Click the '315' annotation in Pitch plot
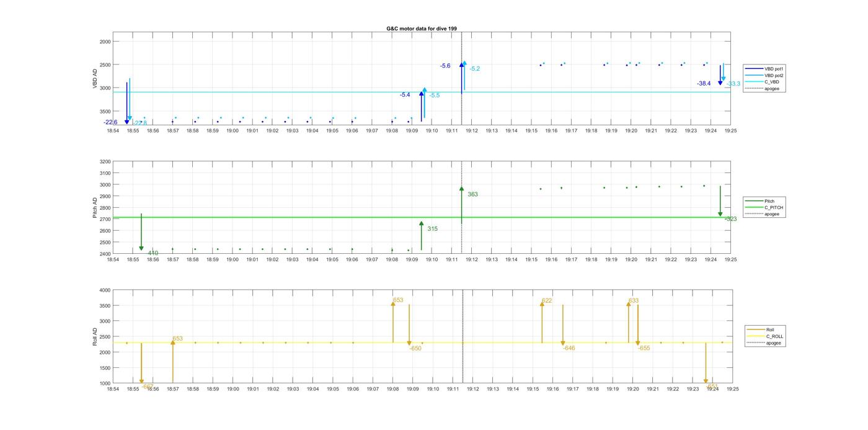The image size is (868, 430). 432,229
